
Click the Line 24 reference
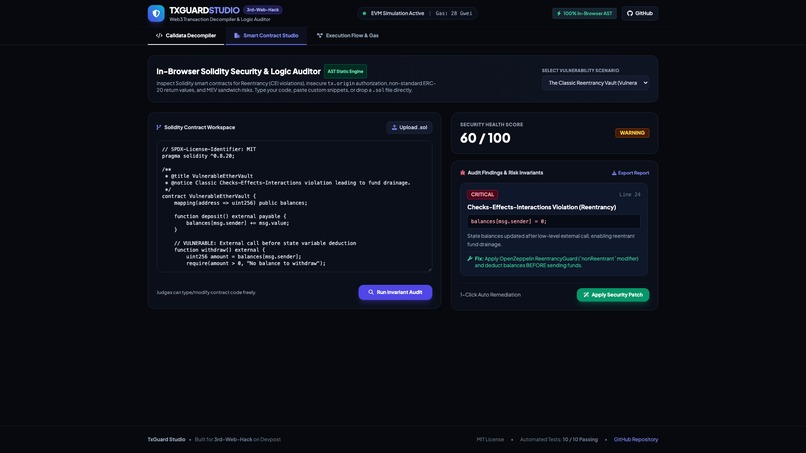pos(630,194)
